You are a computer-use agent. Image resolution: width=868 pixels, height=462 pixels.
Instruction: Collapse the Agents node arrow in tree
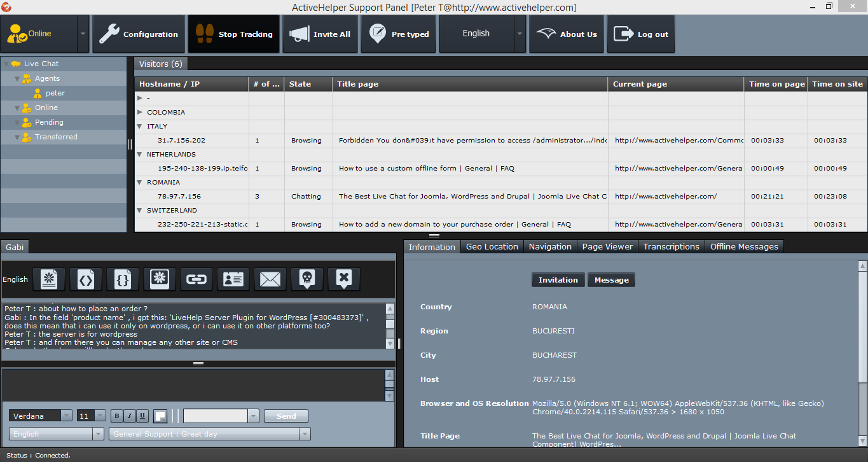(x=17, y=78)
